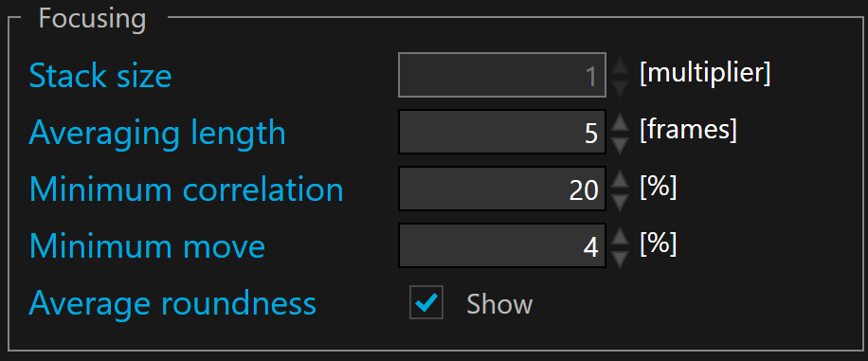Viewport: 868px width, 361px height.
Task: Decrease Minimum correlation with the down arrow
Action: point(620,202)
